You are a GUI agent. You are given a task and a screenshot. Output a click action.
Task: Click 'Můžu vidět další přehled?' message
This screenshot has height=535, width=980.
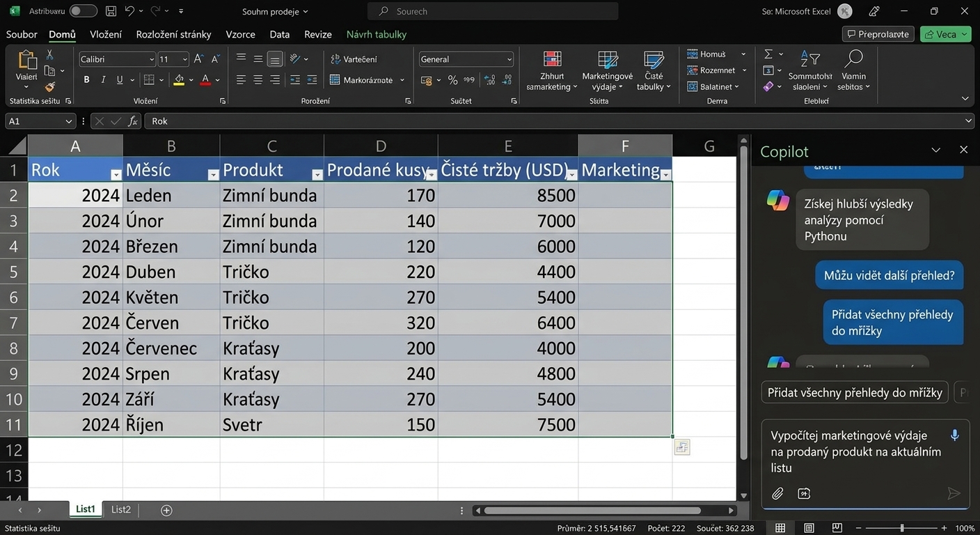[889, 275]
